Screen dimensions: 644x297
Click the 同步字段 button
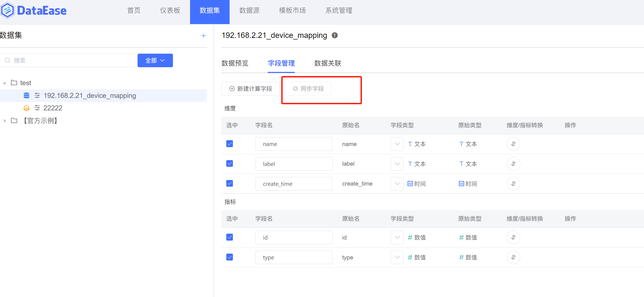pos(308,88)
